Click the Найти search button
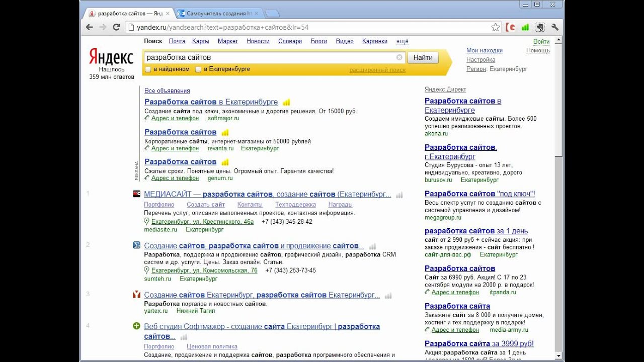Viewport: 644px width, 362px height. pos(423,57)
